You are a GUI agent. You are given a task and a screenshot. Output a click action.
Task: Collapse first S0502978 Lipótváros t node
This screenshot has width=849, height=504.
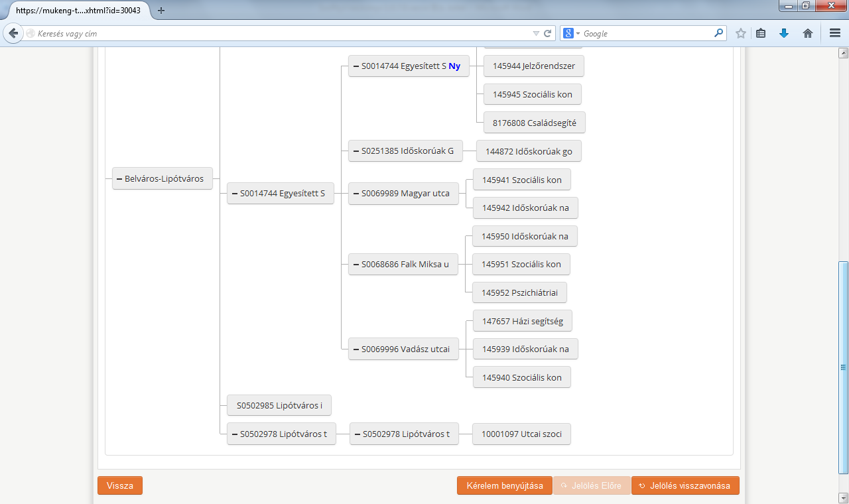(x=234, y=434)
